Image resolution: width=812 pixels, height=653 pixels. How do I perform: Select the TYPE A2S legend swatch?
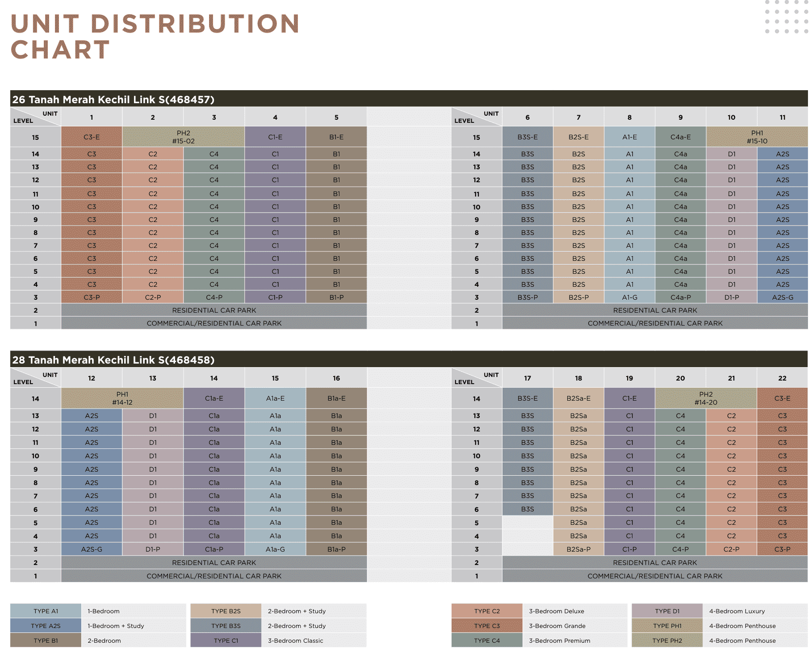tap(46, 626)
